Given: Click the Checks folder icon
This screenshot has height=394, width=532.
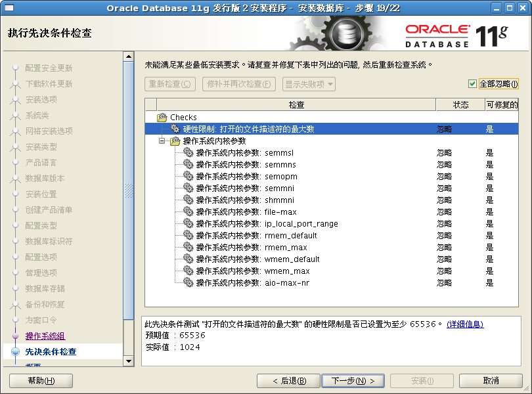Looking at the screenshot, I should (x=164, y=117).
